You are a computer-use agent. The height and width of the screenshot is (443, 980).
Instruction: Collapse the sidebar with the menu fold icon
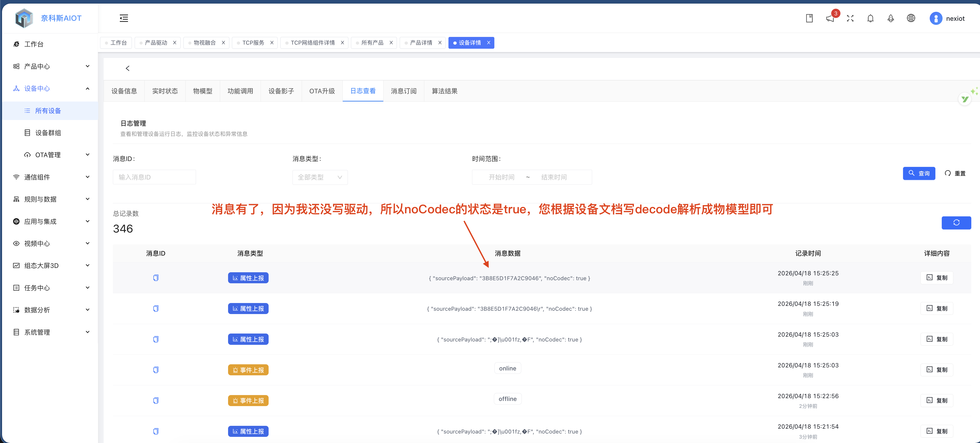(x=124, y=18)
